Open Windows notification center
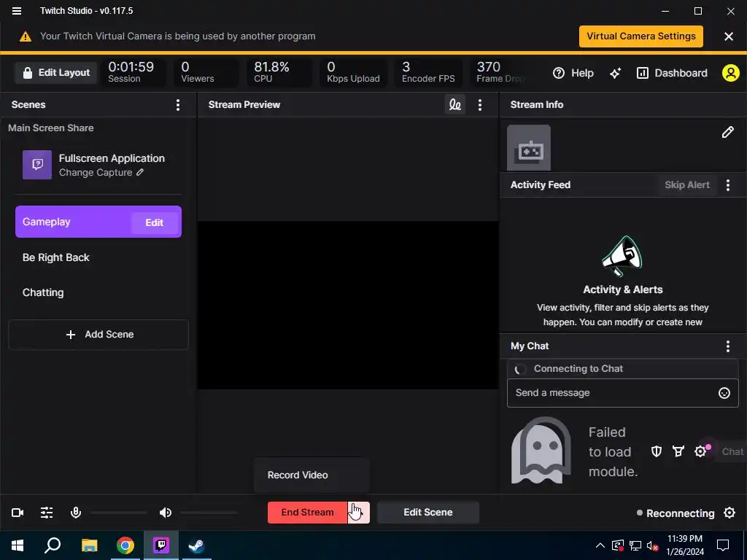The width and height of the screenshot is (747, 560). click(x=723, y=545)
